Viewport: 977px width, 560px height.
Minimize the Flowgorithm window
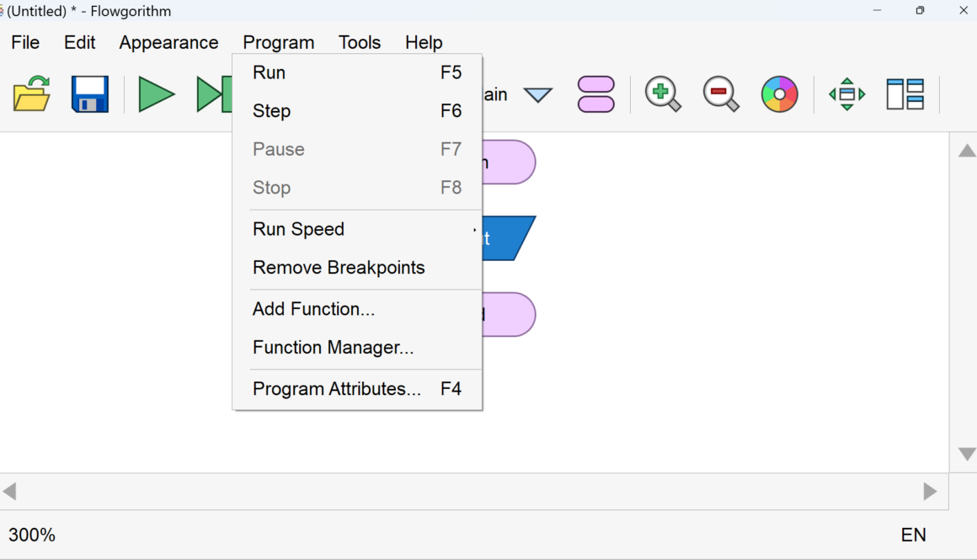[x=878, y=11]
